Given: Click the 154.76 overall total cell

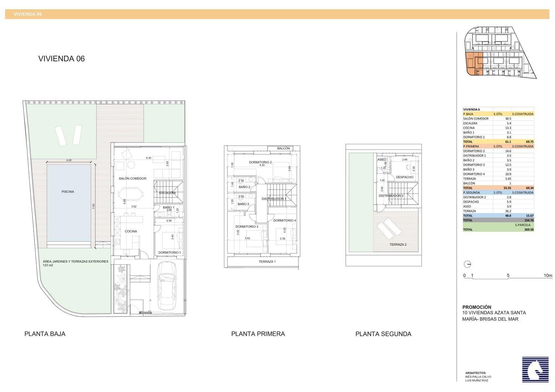Looking at the screenshot, I should pos(529,220).
